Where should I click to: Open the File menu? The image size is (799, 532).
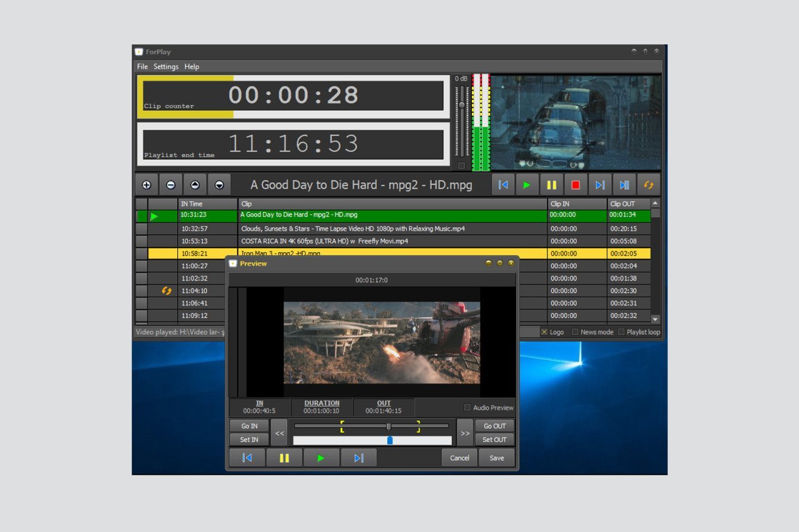[x=142, y=67]
